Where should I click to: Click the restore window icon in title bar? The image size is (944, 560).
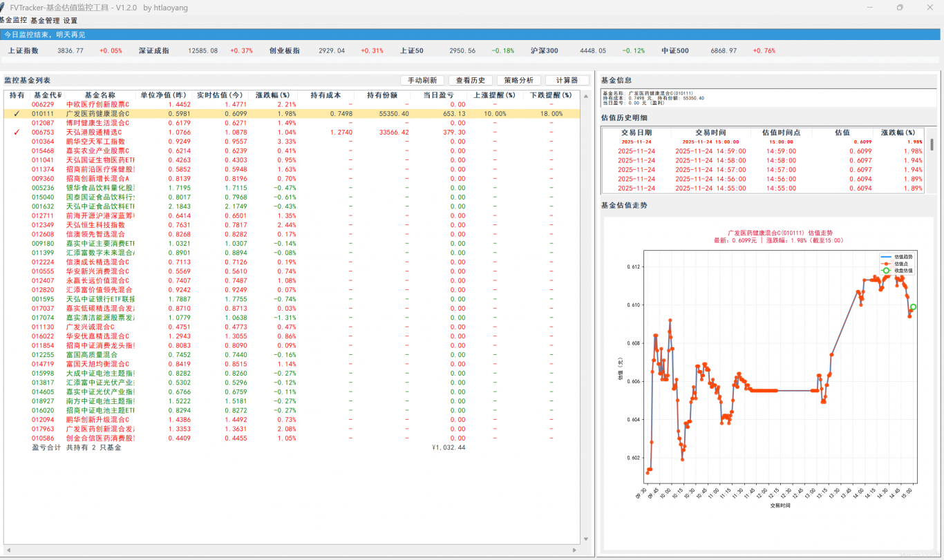(900, 8)
